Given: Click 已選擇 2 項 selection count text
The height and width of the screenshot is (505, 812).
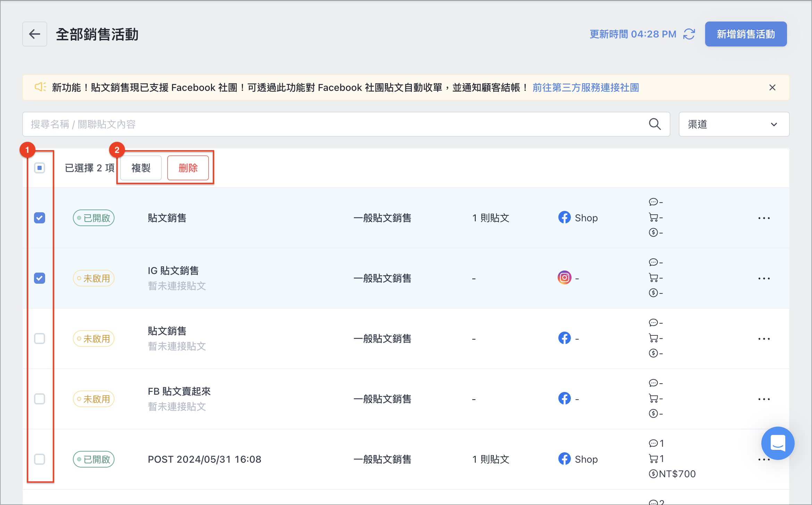Looking at the screenshot, I should (x=90, y=168).
